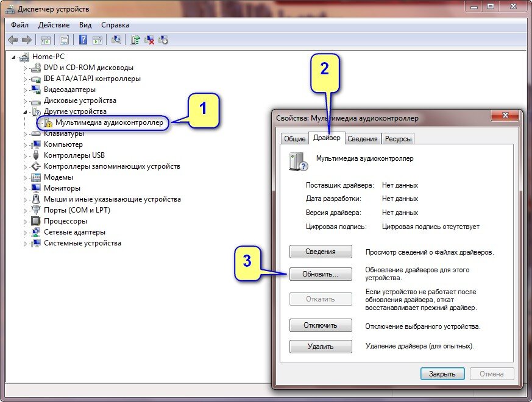This screenshot has width=532, height=402.
Task: Open the Справка menu
Action: pyautogui.click(x=115, y=25)
